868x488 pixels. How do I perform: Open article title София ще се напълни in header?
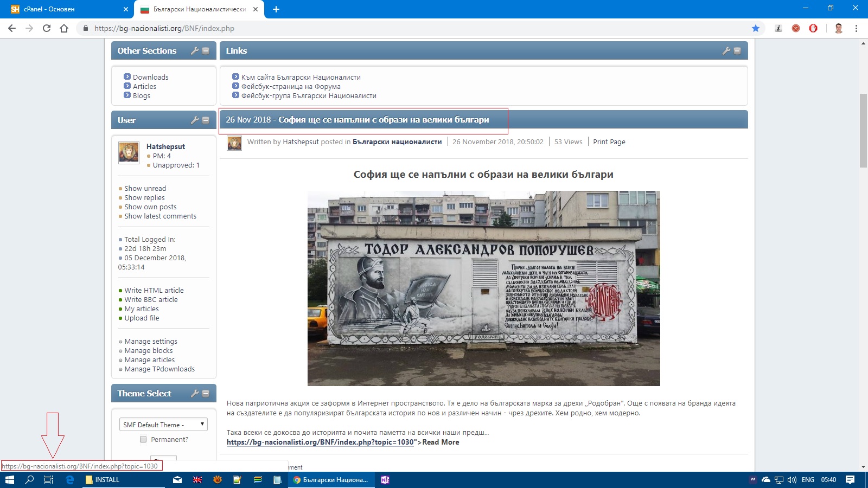384,120
